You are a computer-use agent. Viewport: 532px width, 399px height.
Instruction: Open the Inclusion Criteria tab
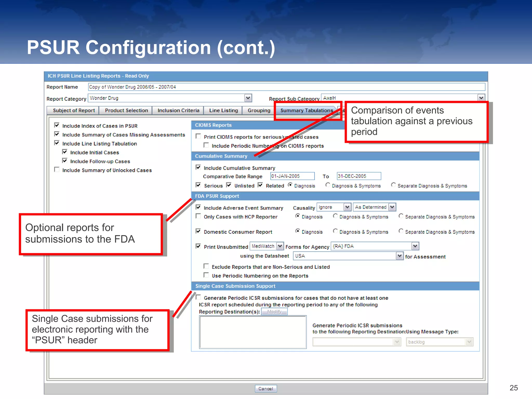click(178, 110)
